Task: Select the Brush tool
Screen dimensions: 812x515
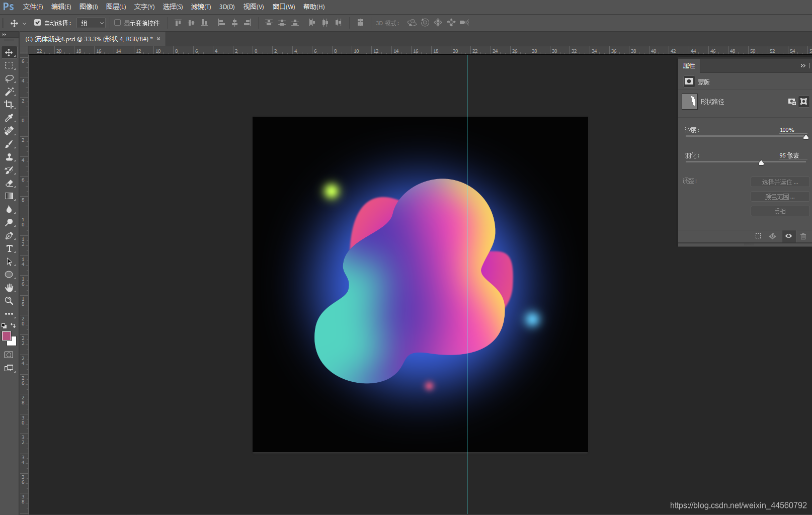Action: coord(9,144)
